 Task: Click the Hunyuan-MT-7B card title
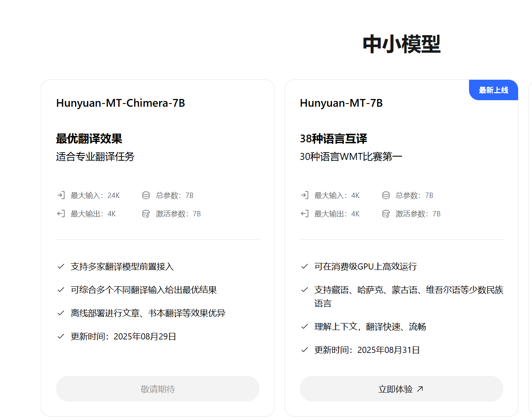341,103
